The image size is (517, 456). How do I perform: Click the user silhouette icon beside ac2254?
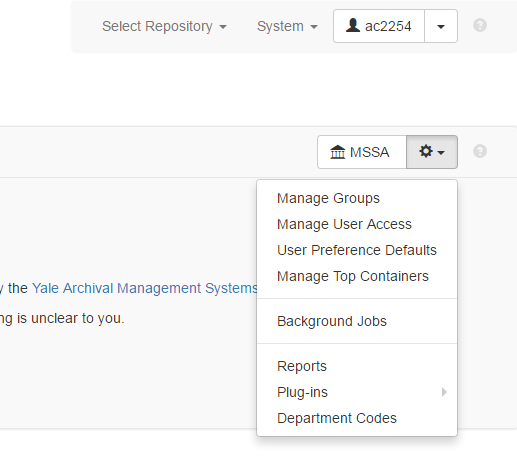tap(353, 25)
